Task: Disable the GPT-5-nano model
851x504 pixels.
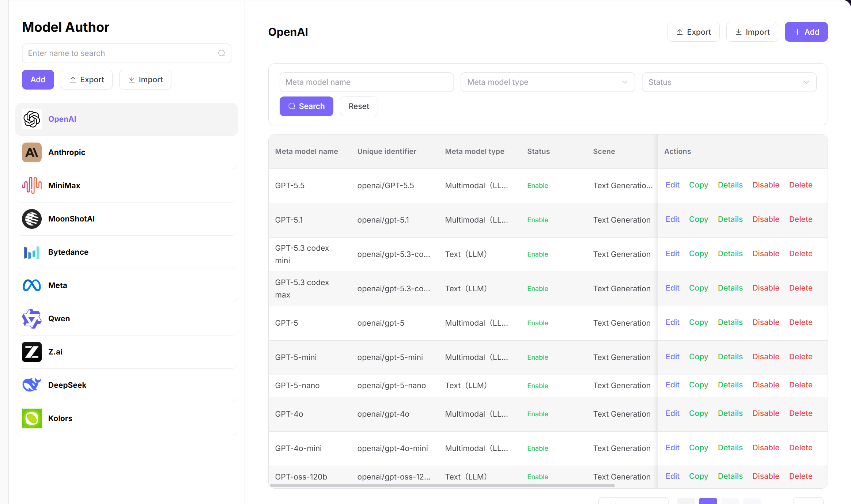Action: point(766,385)
